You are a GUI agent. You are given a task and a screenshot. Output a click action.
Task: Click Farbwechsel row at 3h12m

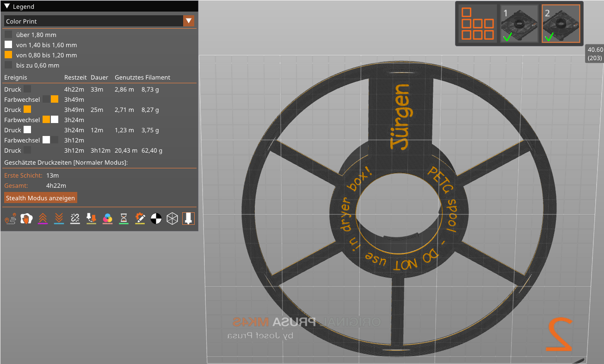click(x=44, y=140)
